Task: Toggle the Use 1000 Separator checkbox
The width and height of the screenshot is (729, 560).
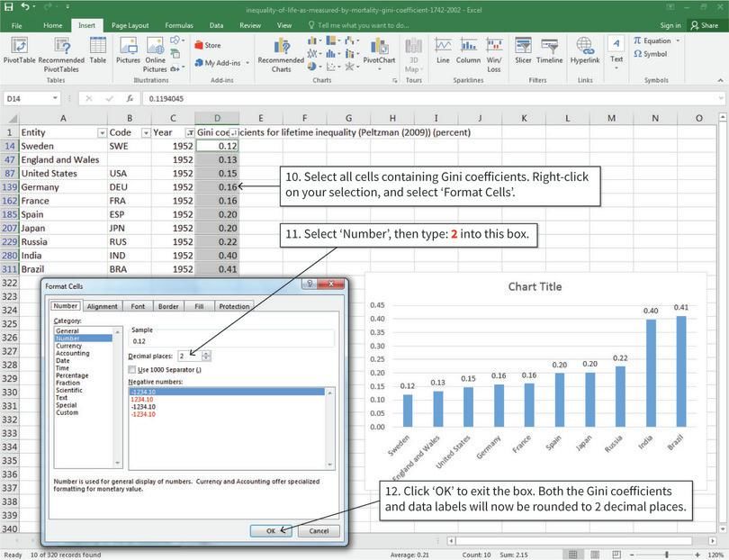Action: point(132,370)
